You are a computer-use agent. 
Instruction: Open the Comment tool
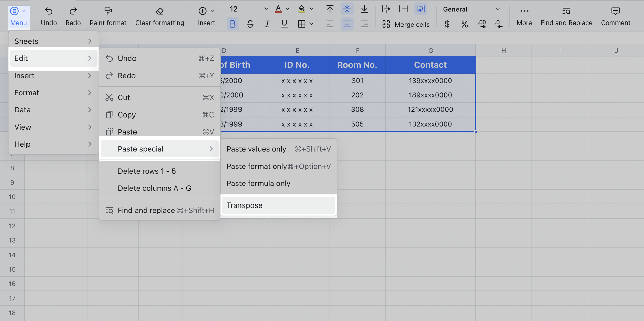coord(615,16)
